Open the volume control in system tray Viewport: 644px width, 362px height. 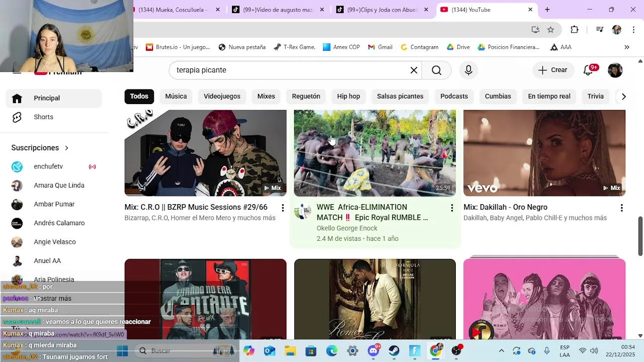[x=594, y=350]
